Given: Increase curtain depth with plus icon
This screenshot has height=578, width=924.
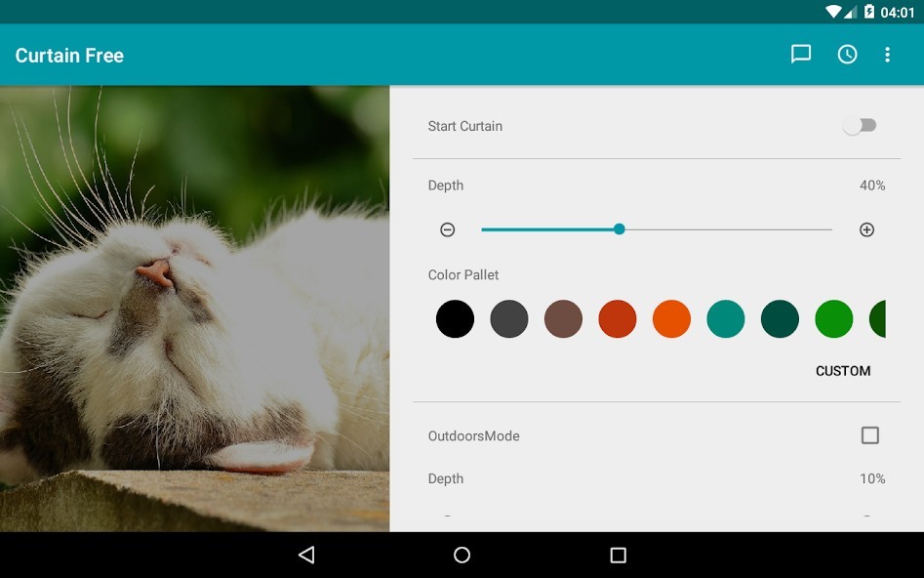Looking at the screenshot, I should point(866,229).
